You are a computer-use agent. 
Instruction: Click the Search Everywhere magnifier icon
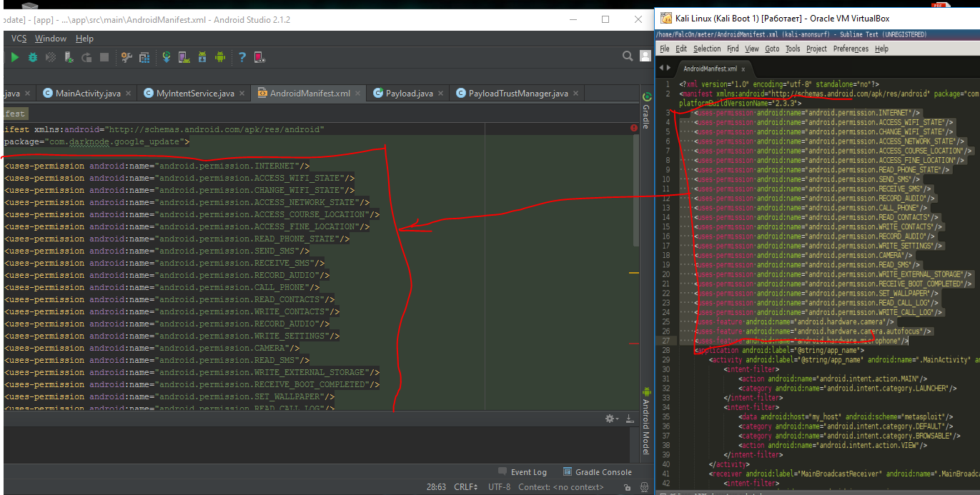point(628,56)
